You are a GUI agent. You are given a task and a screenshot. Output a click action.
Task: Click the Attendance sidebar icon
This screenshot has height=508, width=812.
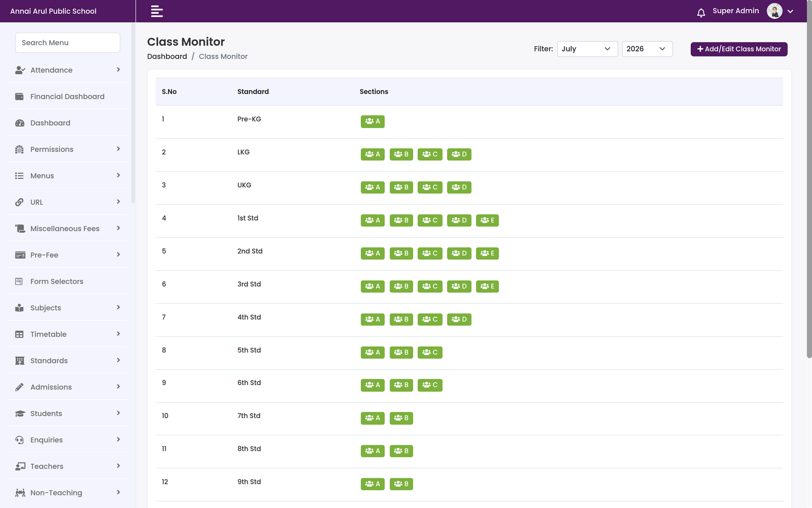click(20, 70)
